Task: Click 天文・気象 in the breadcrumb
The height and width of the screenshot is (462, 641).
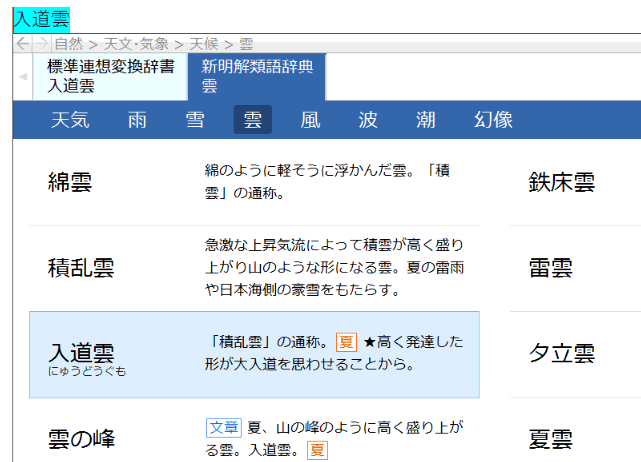Action: [x=136, y=44]
